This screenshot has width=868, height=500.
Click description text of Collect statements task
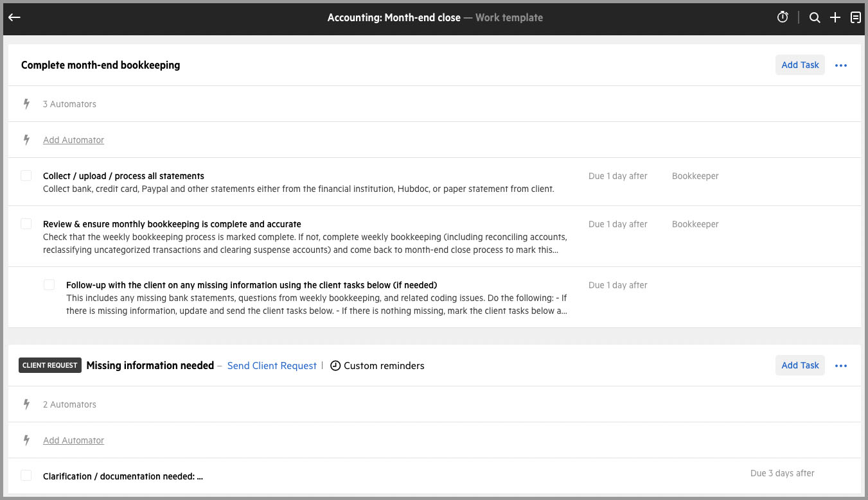(298, 189)
